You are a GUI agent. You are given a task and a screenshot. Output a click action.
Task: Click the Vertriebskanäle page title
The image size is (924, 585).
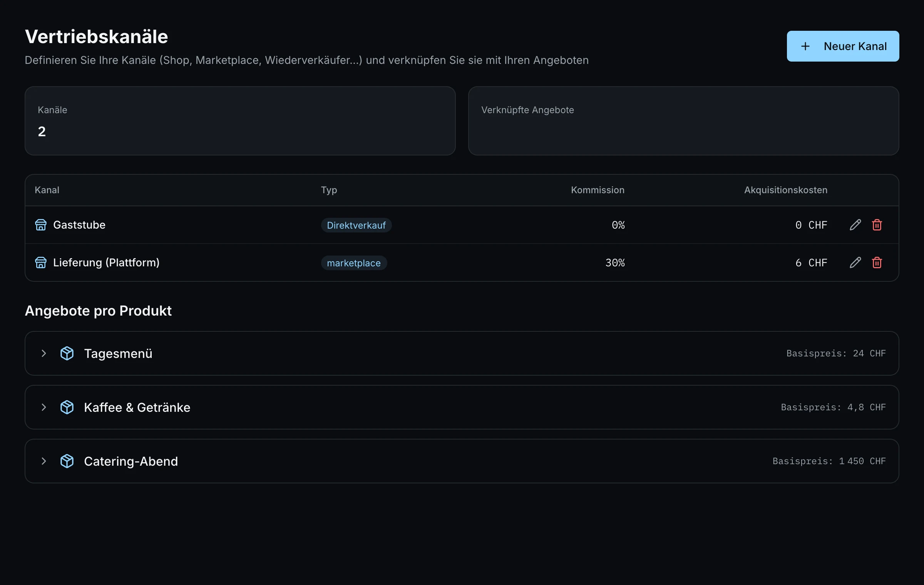(96, 37)
